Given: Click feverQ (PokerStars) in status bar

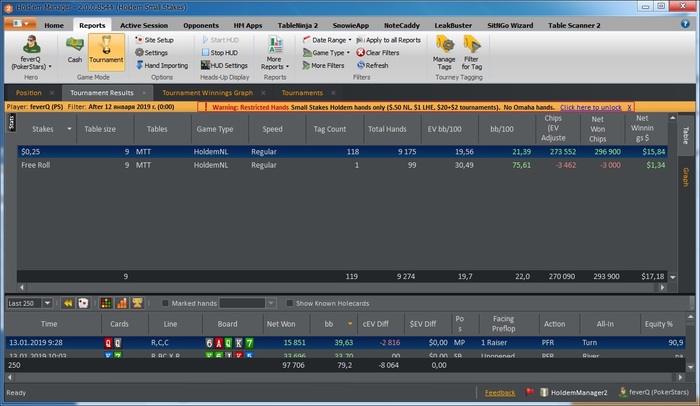Looking at the screenshot, I should coord(654,392).
